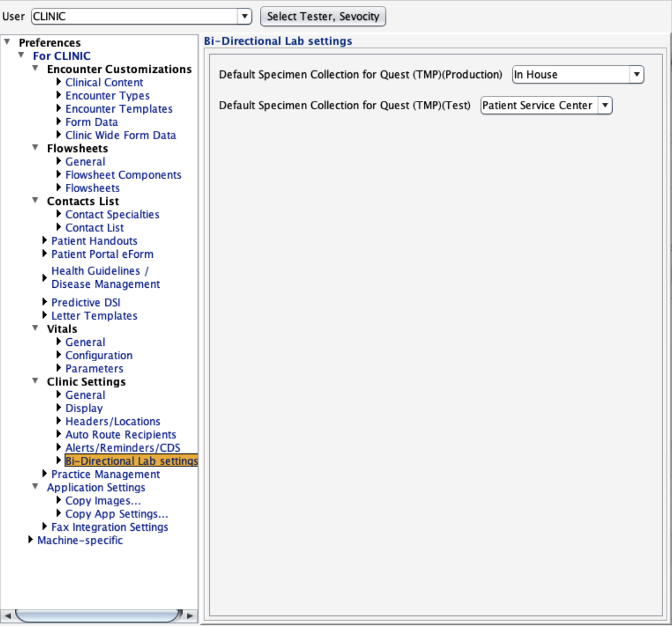672x626 pixels.
Task: Click the Select Tester, Sevocity button
Action: pyautogui.click(x=322, y=16)
